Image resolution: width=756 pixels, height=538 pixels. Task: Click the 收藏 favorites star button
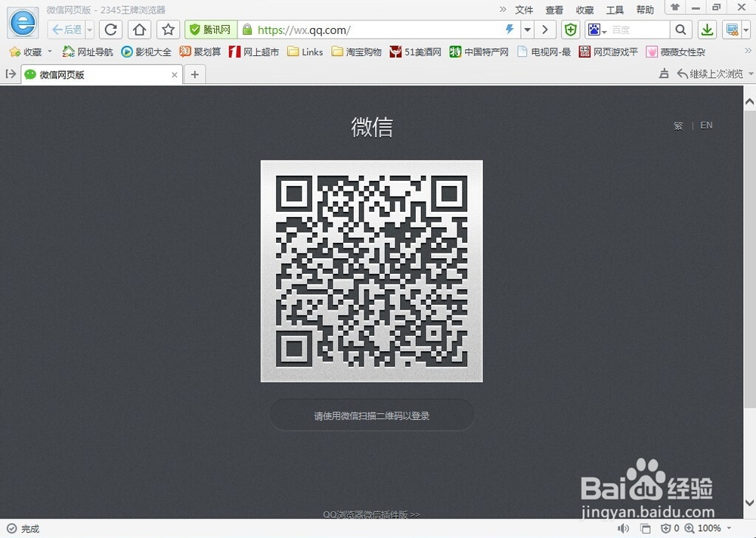(26, 51)
